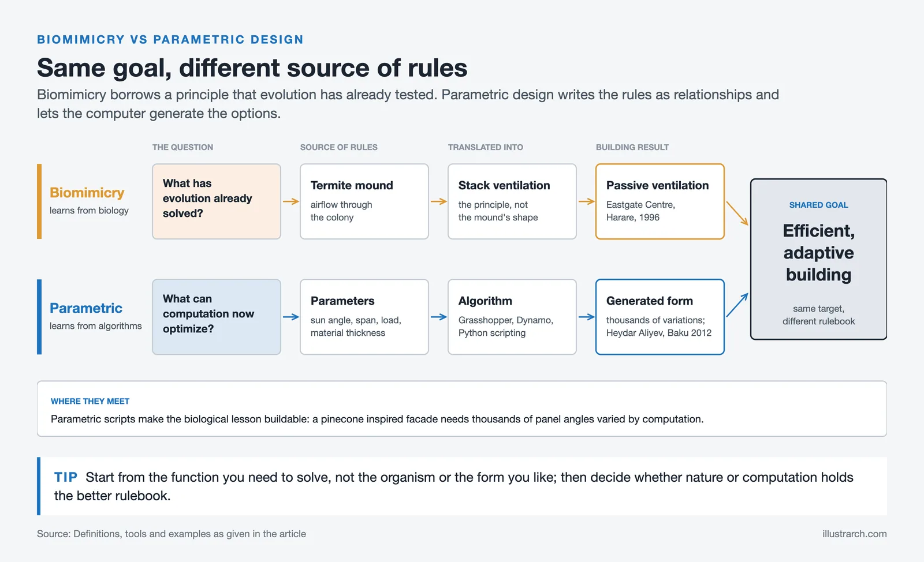Click the blue arrow pointing to Generated form
Viewport: 924px width, 562px height.
click(587, 317)
